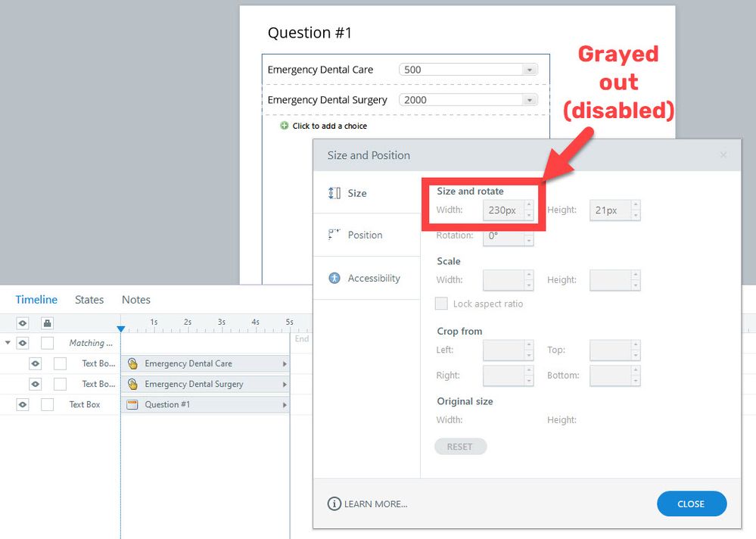Click 'Click to add a choice' text

[x=330, y=126]
